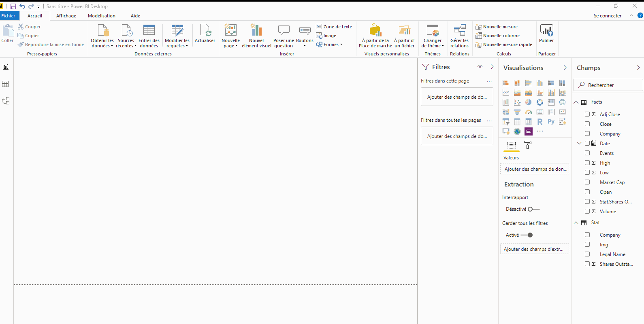Select the Accueil ribbon tab
This screenshot has width=644, height=324.
pyautogui.click(x=35, y=16)
